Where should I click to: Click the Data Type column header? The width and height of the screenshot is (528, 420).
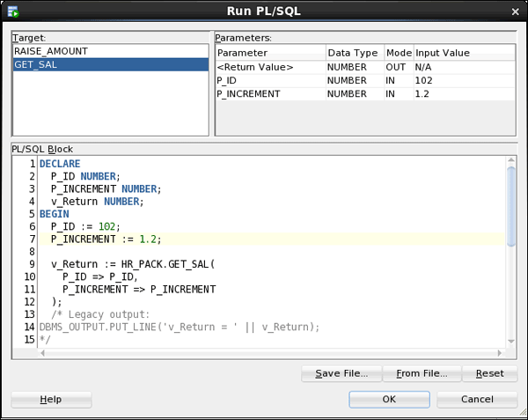coord(352,53)
